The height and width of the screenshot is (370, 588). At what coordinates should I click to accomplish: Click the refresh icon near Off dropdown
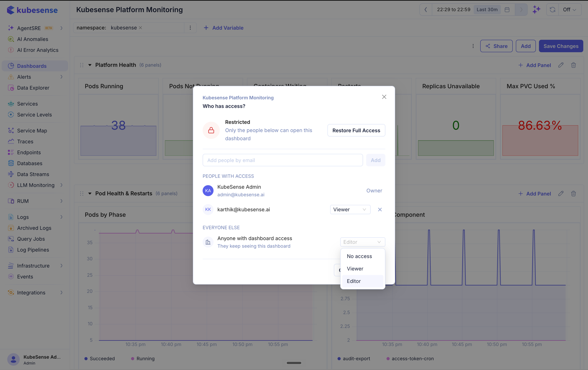[x=552, y=9]
